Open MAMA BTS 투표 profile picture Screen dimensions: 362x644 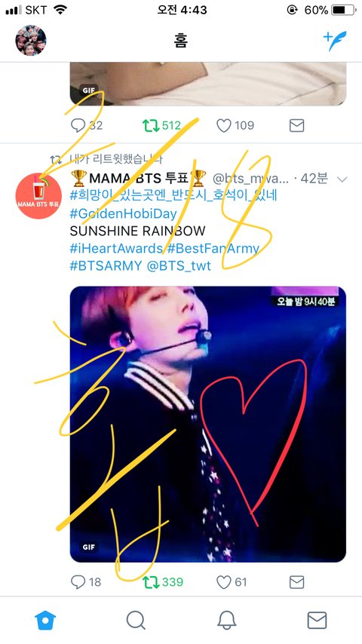(38, 196)
